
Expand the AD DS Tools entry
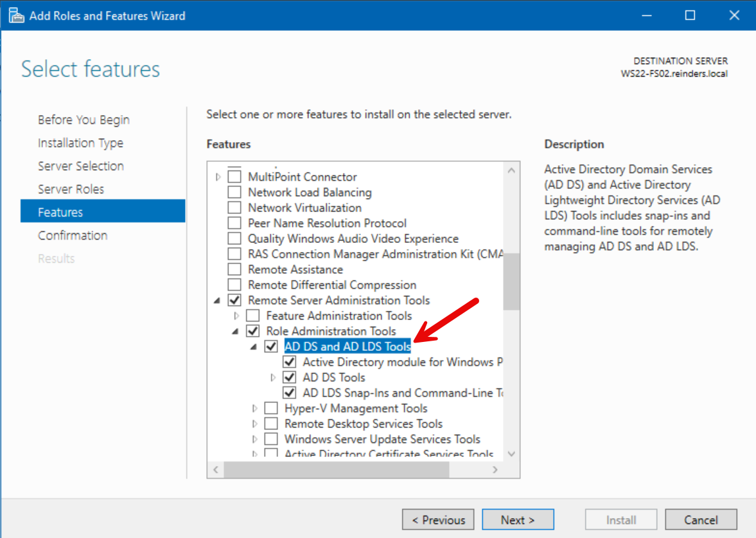[x=272, y=377]
